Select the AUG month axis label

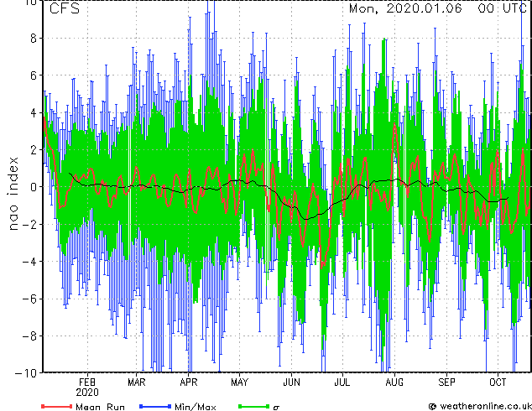tap(394, 382)
